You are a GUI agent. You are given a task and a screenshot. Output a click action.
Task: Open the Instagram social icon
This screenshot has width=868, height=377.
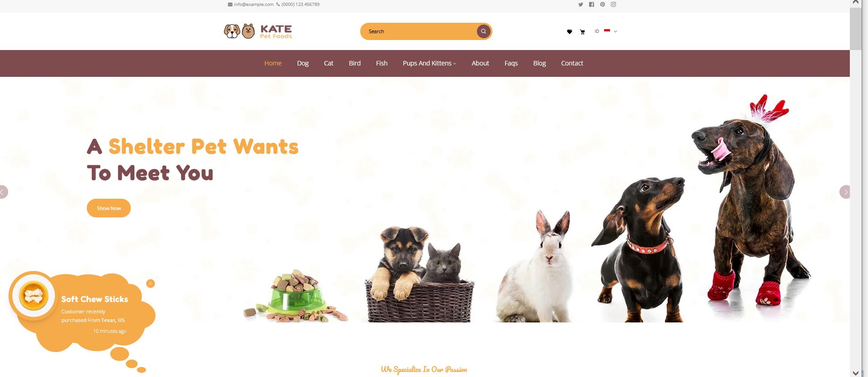pyautogui.click(x=613, y=5)
